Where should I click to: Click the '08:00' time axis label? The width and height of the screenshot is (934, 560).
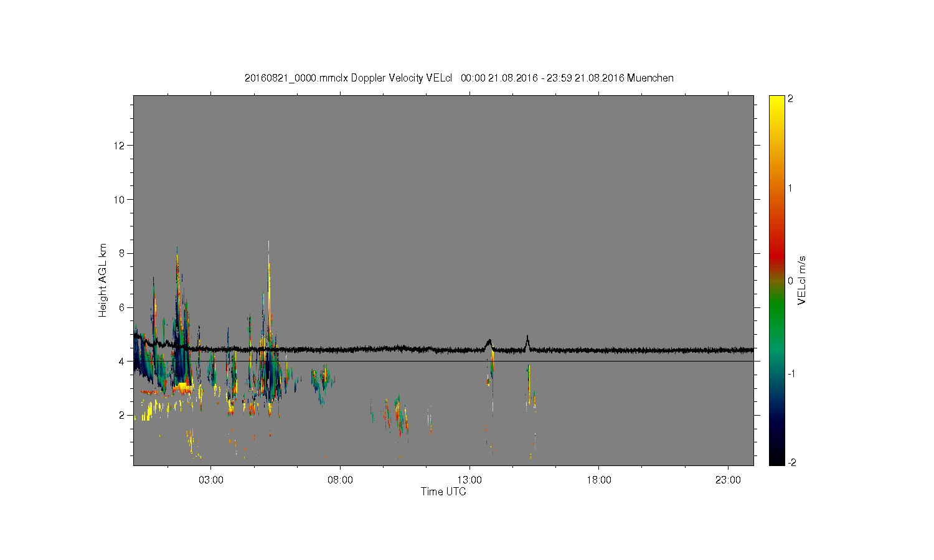pyautogui.click(x=341, y=480)
